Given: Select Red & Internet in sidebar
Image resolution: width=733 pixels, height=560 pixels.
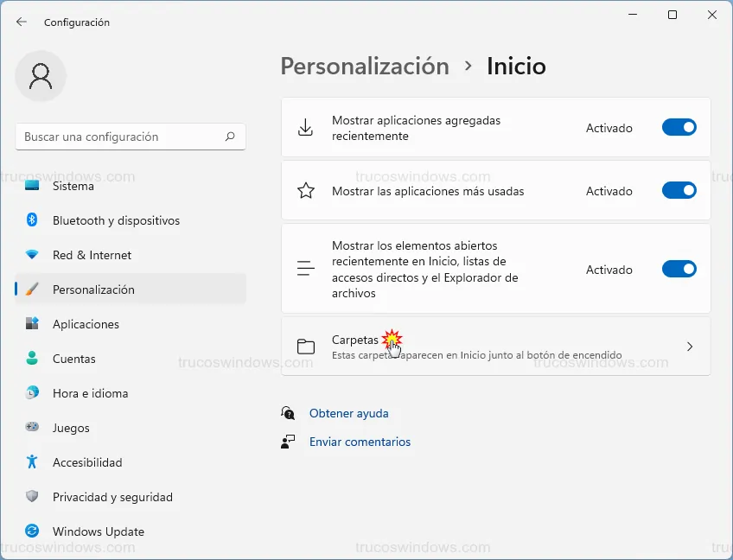Looking at the screenshot, I should pos(92,255).
